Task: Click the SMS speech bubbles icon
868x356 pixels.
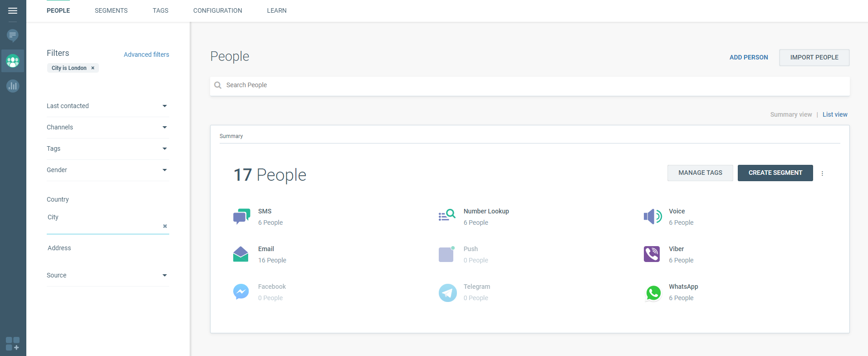Action: [241, 217]
